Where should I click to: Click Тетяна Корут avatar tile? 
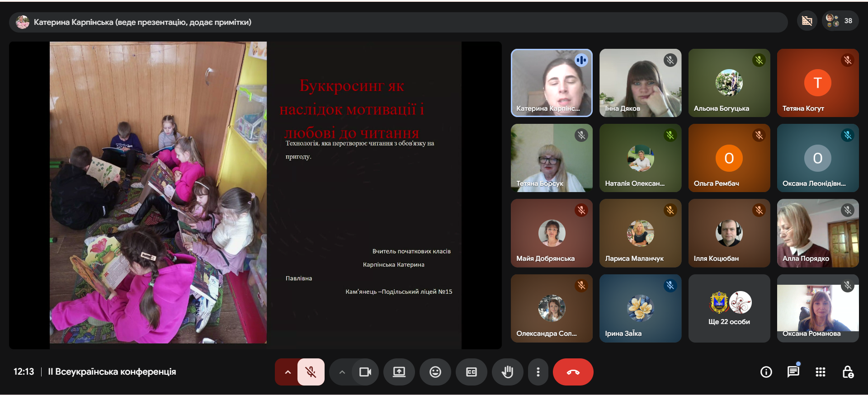tap(817, 83)
